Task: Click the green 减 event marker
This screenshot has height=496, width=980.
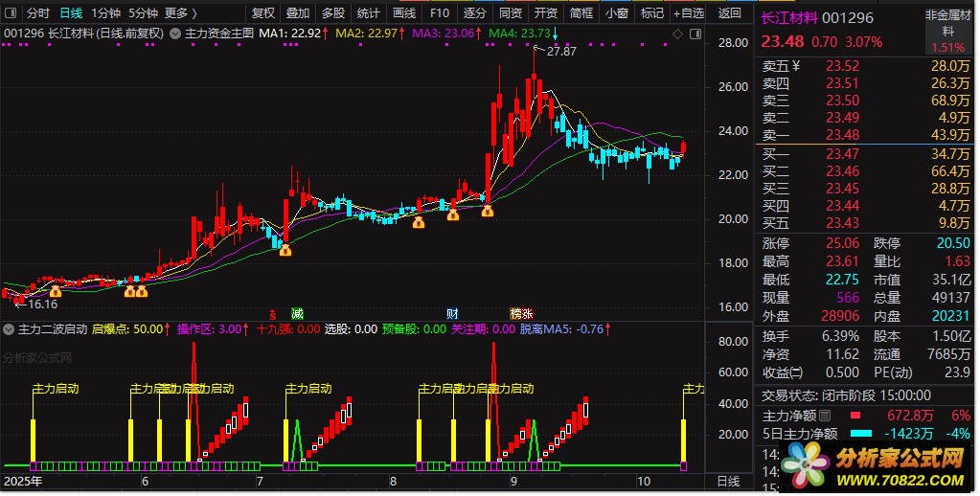Action: pos(297,313)
